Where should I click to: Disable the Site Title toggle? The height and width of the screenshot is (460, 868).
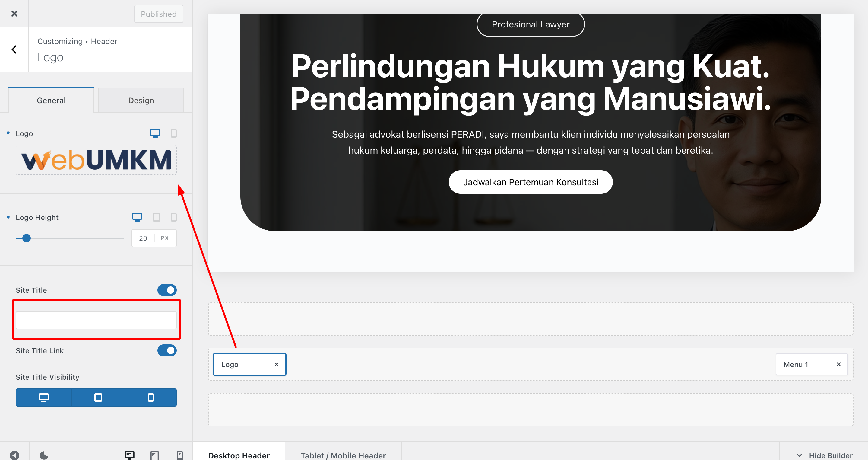tap(167, 290)
